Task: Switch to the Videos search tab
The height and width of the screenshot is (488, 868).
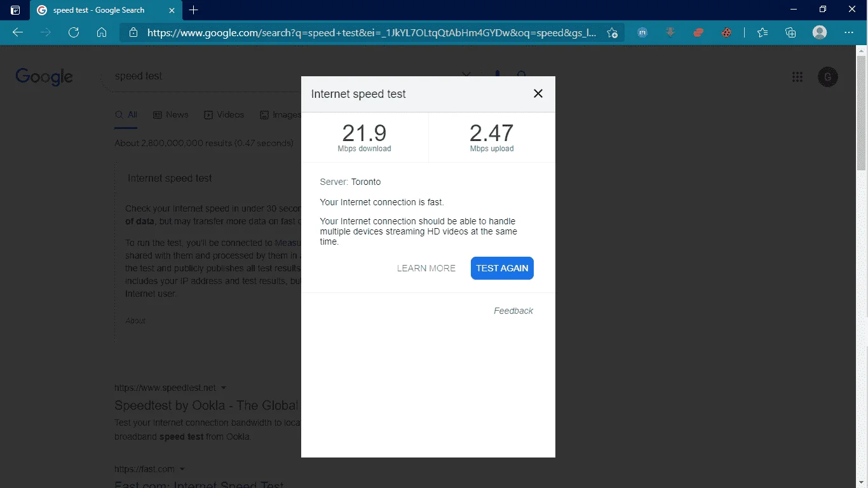Action: tap(224, 115)
